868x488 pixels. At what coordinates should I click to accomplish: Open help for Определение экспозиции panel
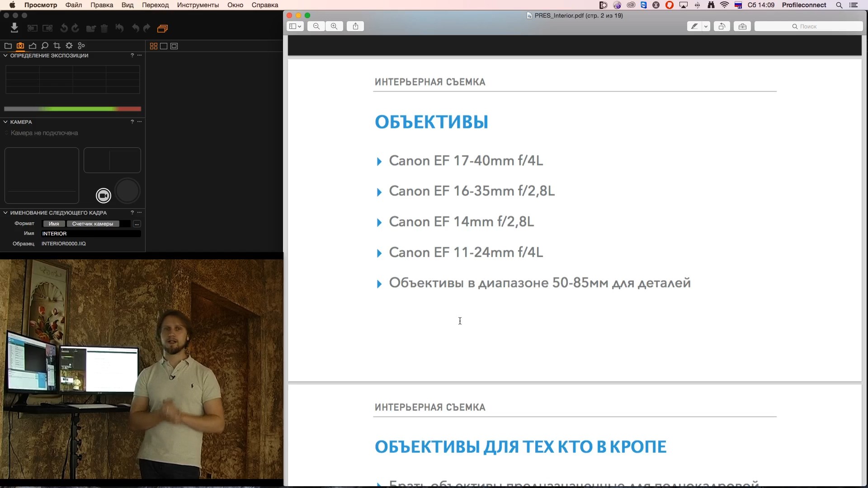[132, 55]
